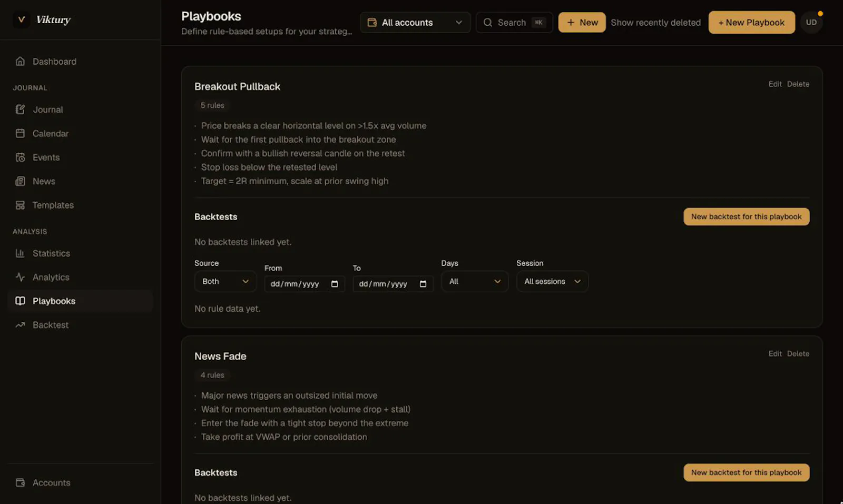Click the Statistics bar chart icon
Viewport: 843px width, 504px height.
pyautogui.click(x=20, y=253)
